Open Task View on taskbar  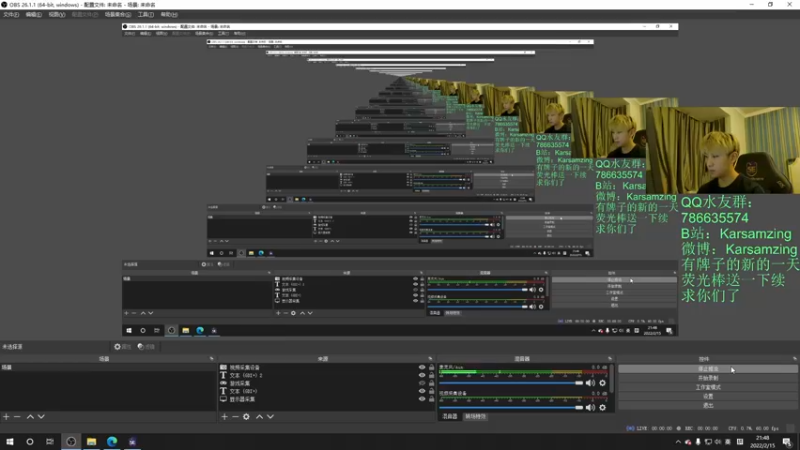(49, 442)
